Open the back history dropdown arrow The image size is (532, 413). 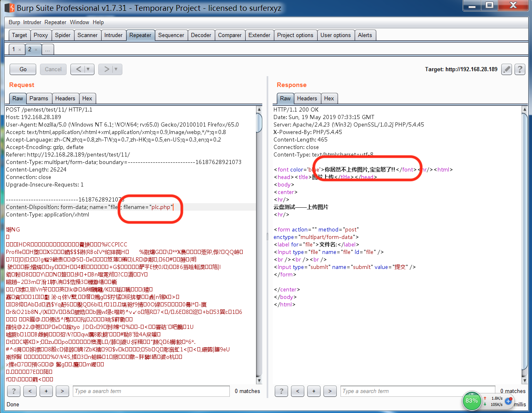pos(88,69)
